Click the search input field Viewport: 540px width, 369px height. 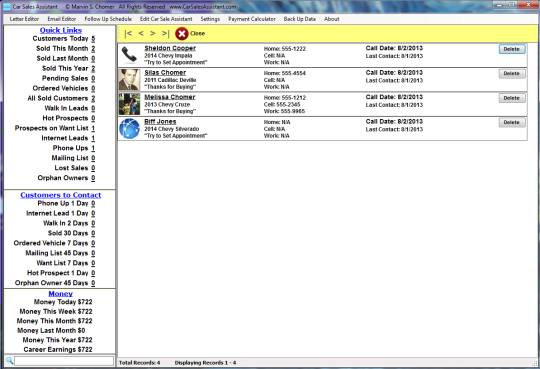pos(64,361)
